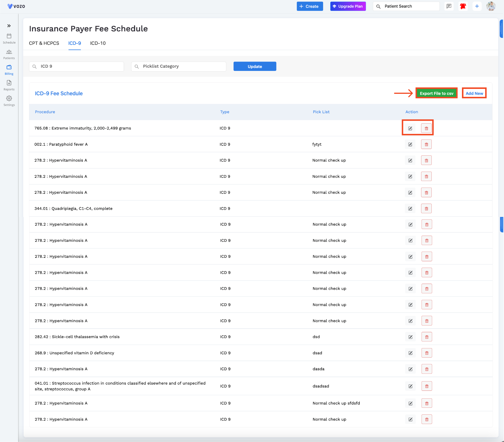The height and width of the screenshot is (442, 504).
Task: Click the plus icon in top bar
Action: [477, 6]
